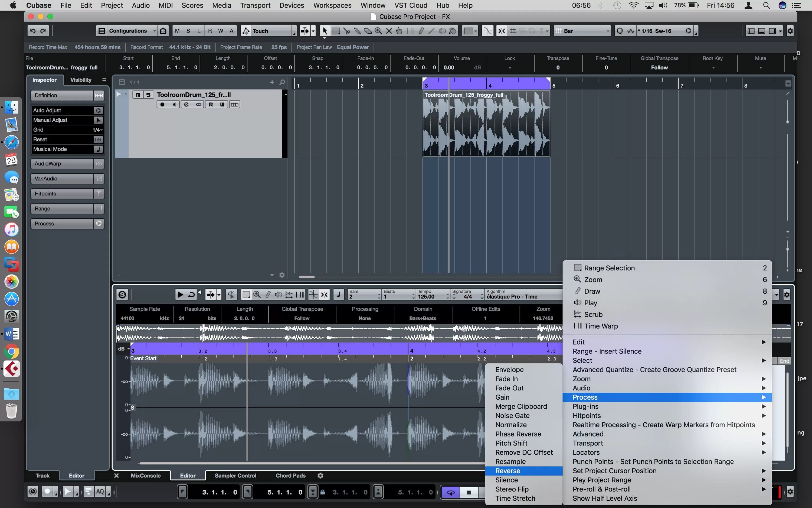Select the Time Warp tool in the main toolbar
This screenshot has height=508, width=812.
410,31
